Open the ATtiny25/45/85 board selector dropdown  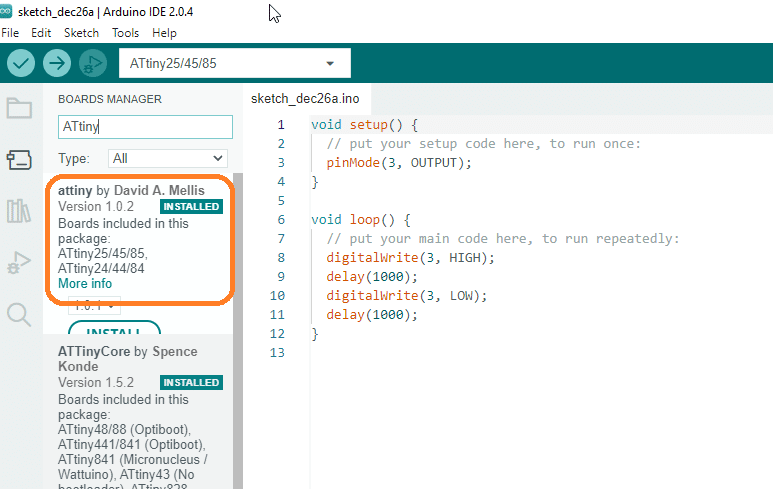[x=235, y=63]
